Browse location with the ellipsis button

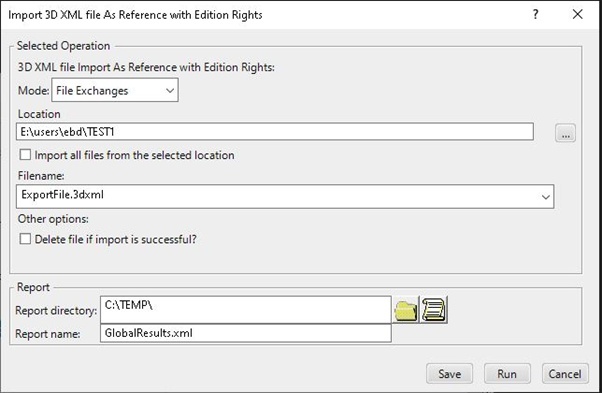click(x=565, y=133)
